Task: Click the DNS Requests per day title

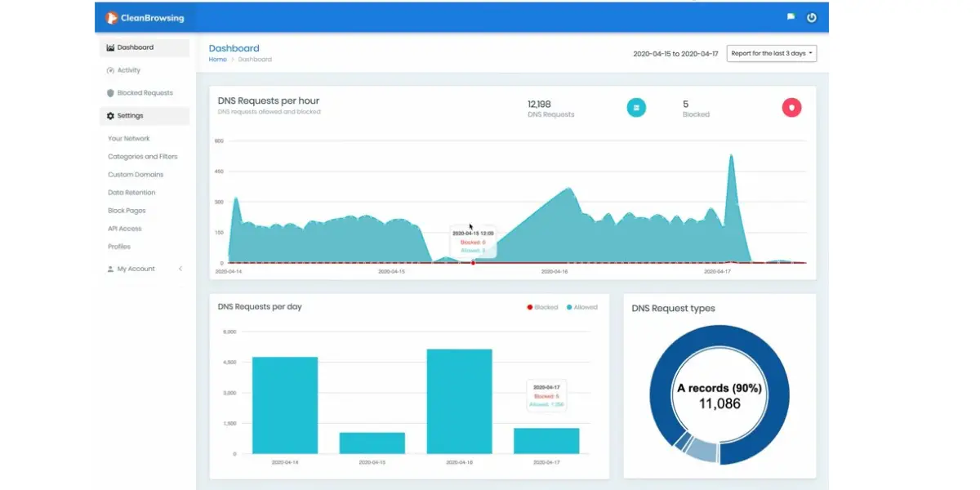Action: (x=260, y=307)
